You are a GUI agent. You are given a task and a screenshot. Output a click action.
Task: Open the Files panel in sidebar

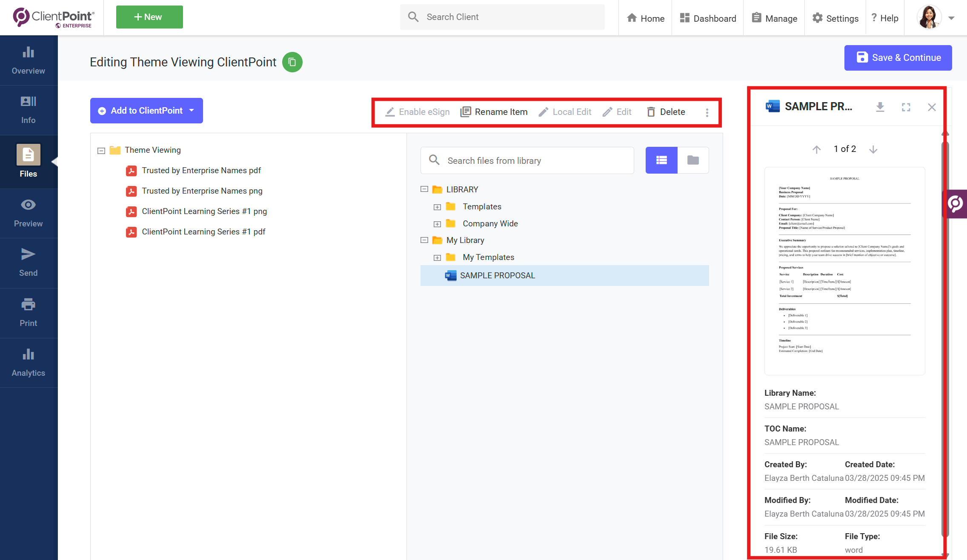click(28, 162)
